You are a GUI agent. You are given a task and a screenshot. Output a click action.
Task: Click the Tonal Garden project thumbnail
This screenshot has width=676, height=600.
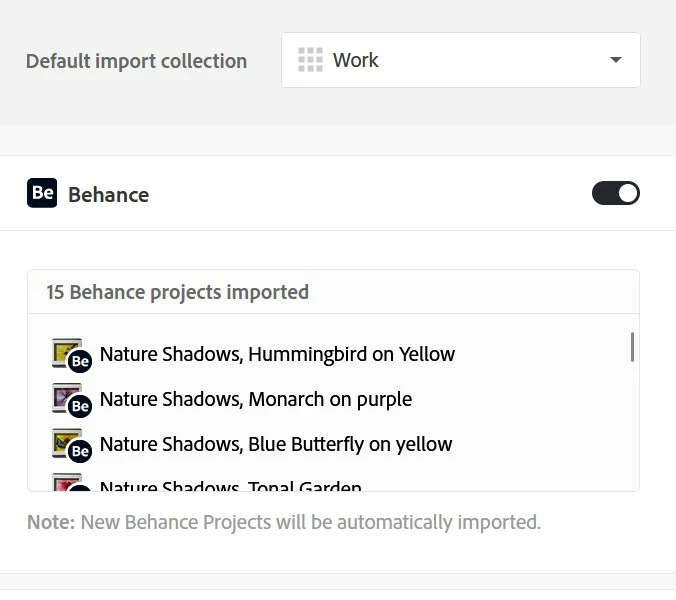[x=64, y=482]
